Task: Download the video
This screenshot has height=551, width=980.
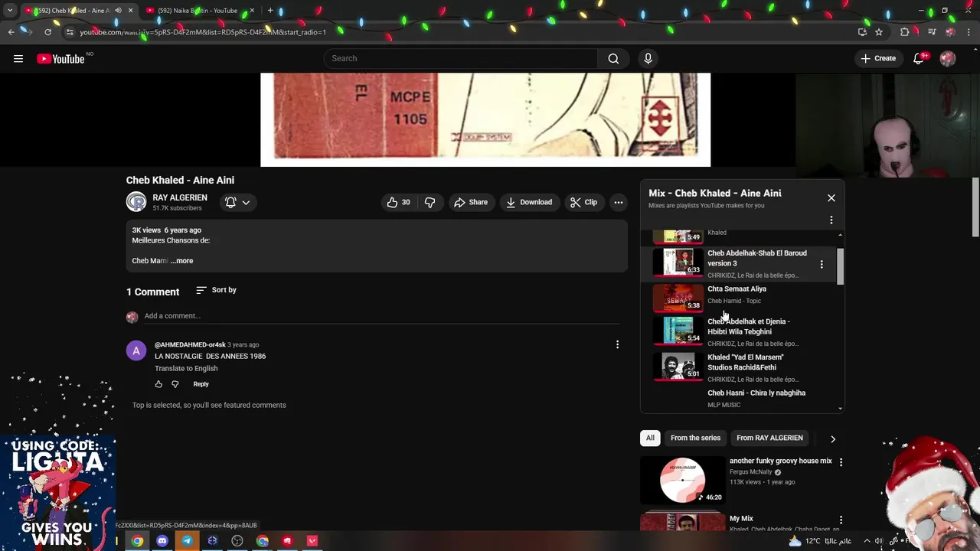Action: click(x=529, y=202)
